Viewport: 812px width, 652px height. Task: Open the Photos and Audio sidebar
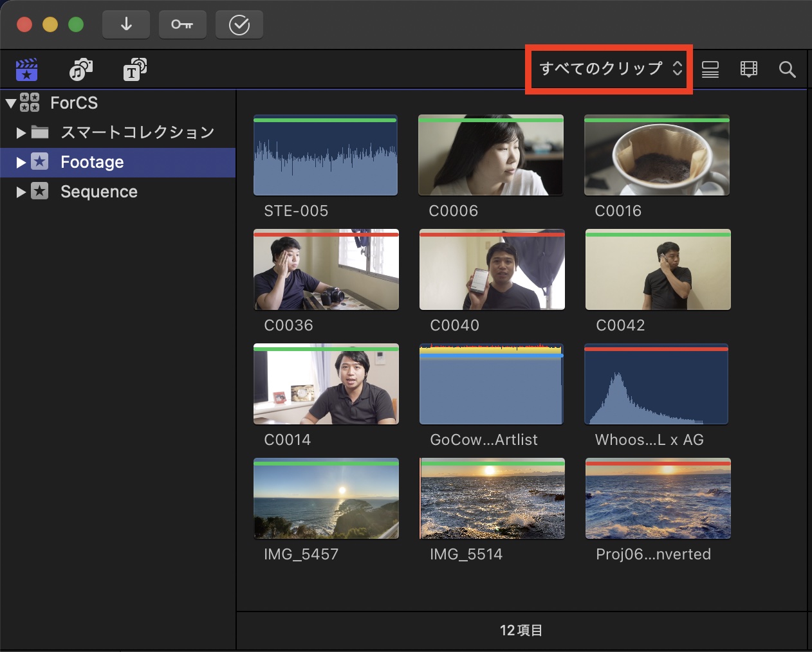(x=81, y=69)
